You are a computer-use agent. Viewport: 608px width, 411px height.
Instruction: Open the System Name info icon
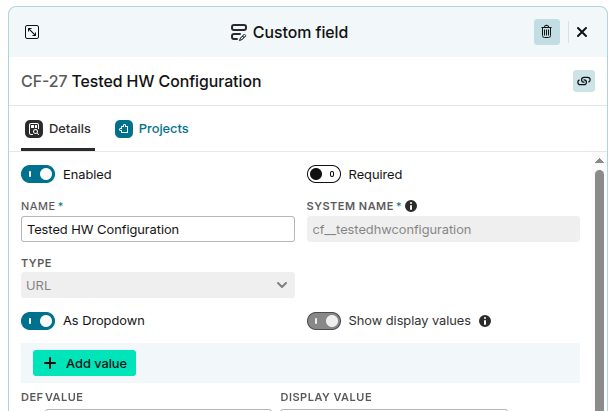[411, 206]
